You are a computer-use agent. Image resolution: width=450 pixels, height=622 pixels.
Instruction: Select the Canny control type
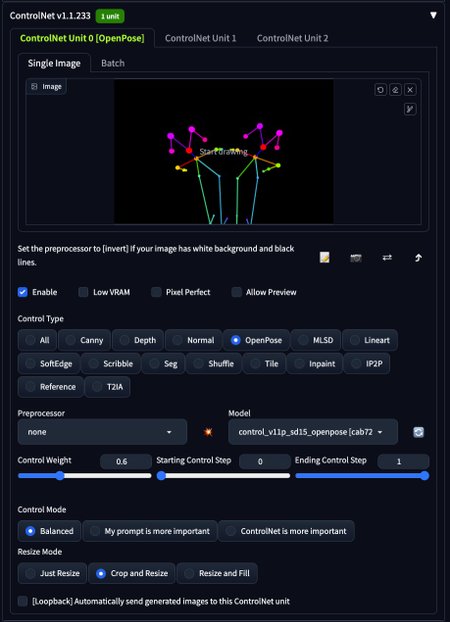85,340
